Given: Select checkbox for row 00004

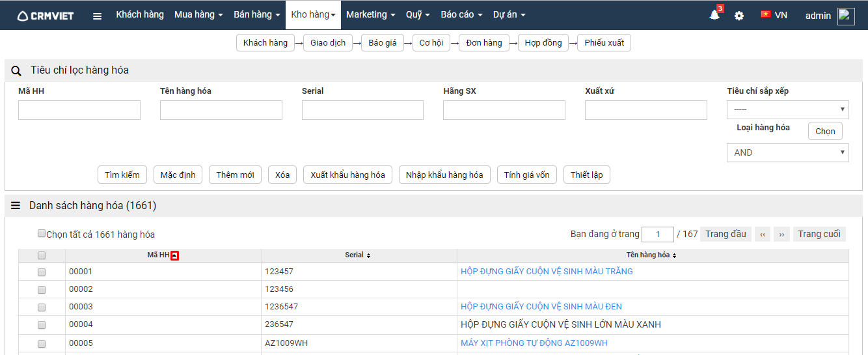Looking at the screenshot, I should pyautogui.click(x=42, y=324).
